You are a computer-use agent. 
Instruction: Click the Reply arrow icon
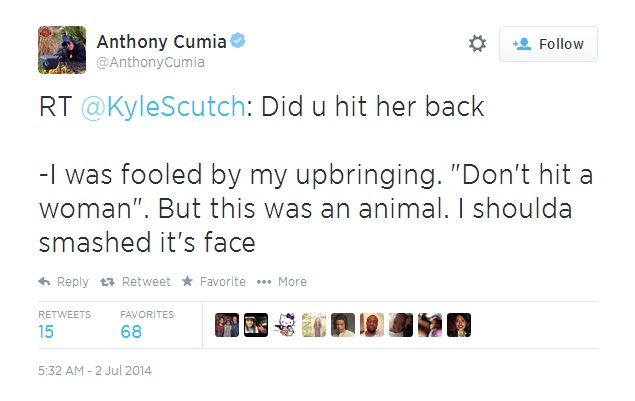click(44, 282)
